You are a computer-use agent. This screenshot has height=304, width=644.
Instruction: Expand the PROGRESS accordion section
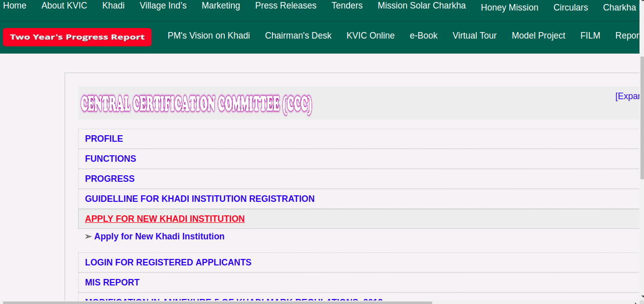(110, 179)
